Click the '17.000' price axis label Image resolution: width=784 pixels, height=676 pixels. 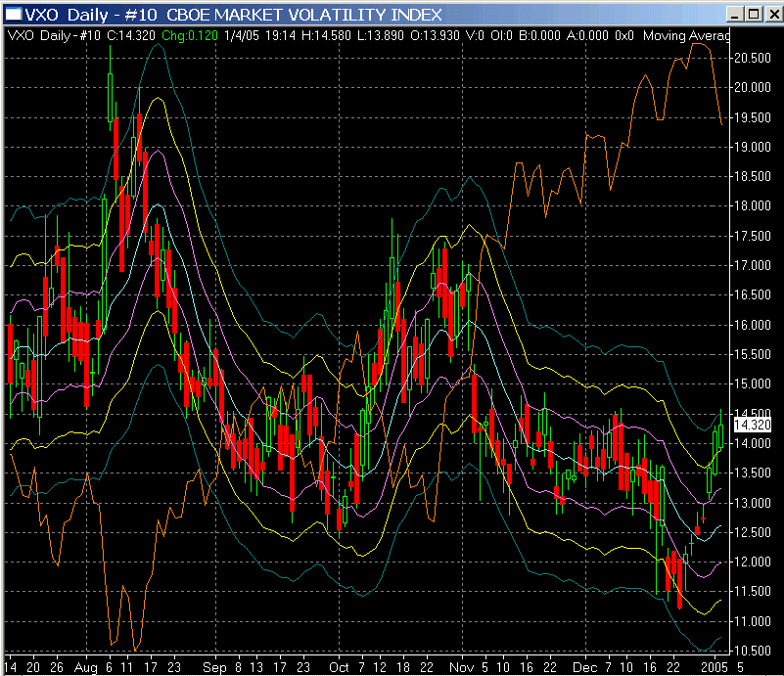(752, 265)
